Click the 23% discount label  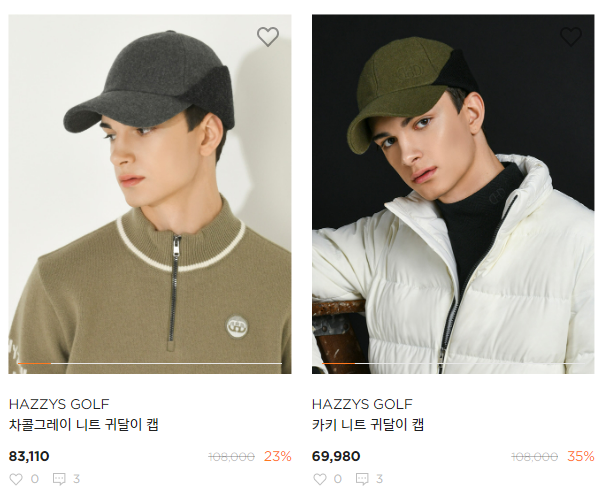[278, 457]
